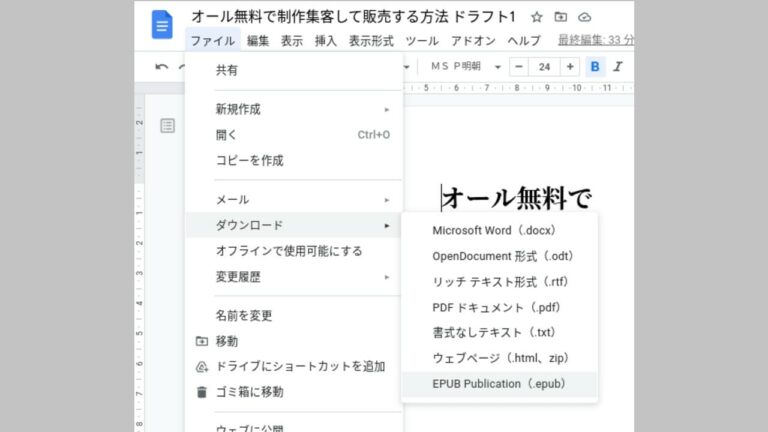768x432 pixels.
Task: Show the document outline icon
Action: tap(168, 125)
